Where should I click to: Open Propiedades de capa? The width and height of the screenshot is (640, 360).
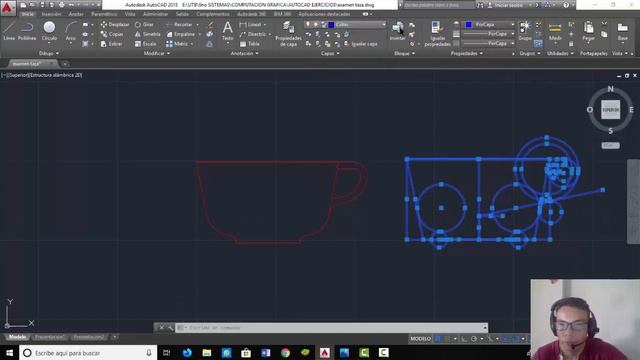coord(289,34)
